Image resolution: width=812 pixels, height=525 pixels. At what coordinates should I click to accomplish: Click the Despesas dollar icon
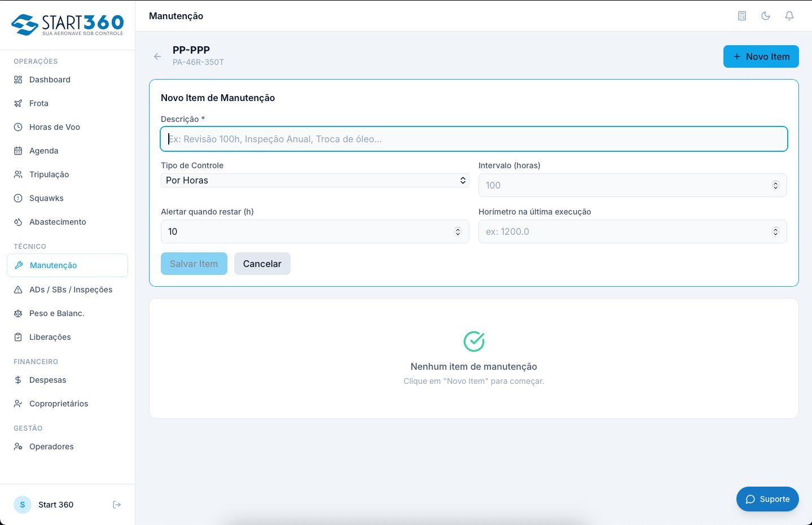tap(18, 380)
